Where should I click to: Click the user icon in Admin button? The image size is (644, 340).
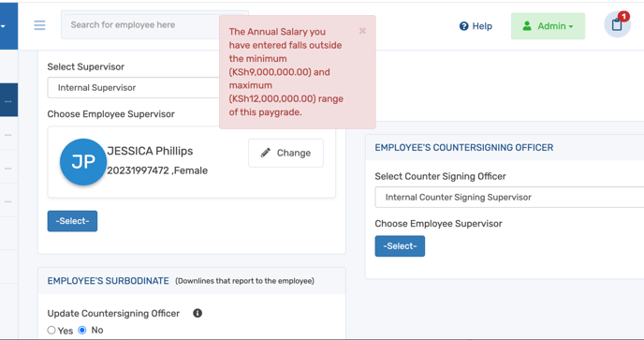click(x=527, y=26)
